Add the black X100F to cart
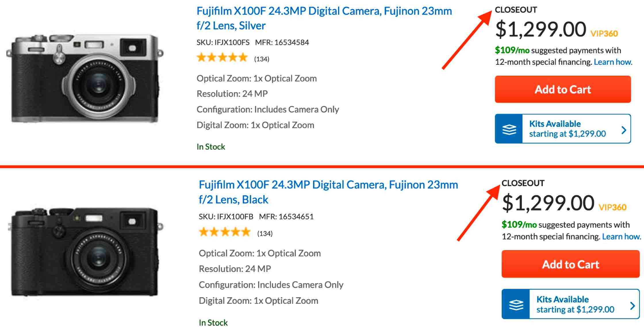Screen dimensions: 644x332 click(x=571, y=264)
